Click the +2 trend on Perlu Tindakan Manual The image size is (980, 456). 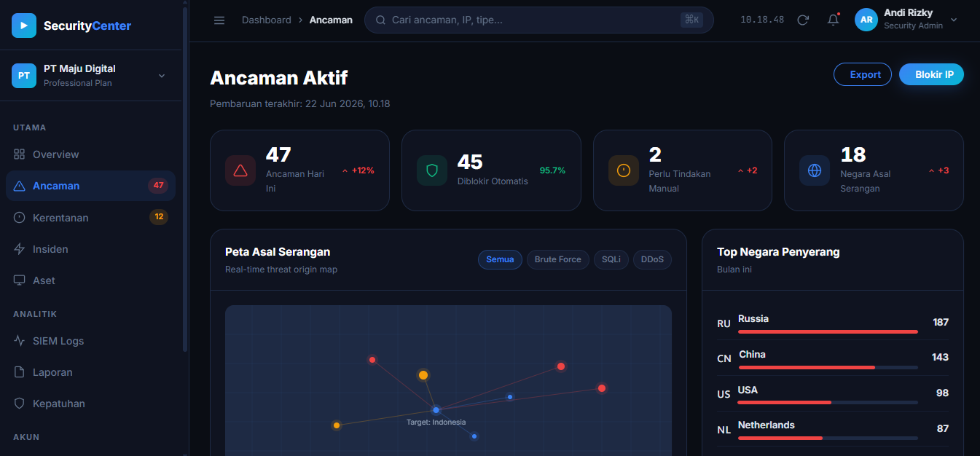pos(748,170)
